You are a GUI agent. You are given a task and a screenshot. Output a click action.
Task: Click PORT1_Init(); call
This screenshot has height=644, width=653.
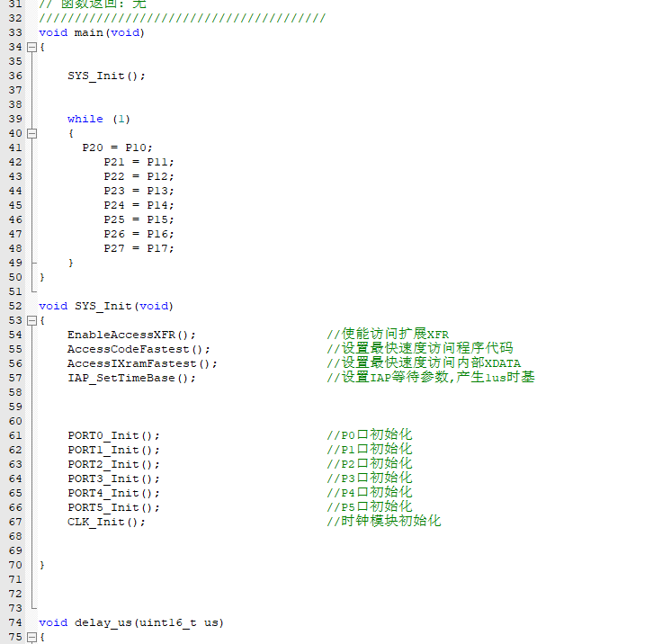[113, 451]
